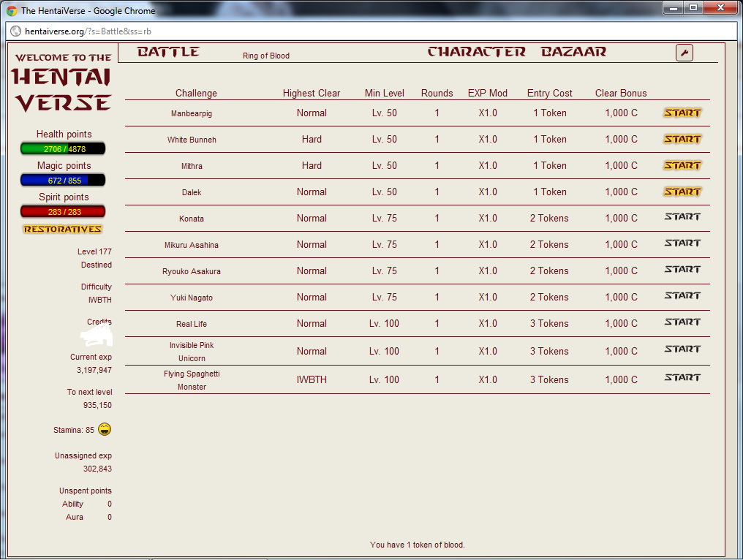Maximize the Chrome window
Viewport: 743px width, 560px height.
point(693,7)
